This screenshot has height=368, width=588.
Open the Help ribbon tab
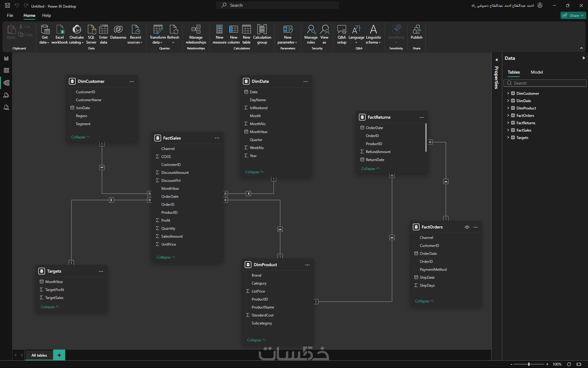(x=47, y=15)
